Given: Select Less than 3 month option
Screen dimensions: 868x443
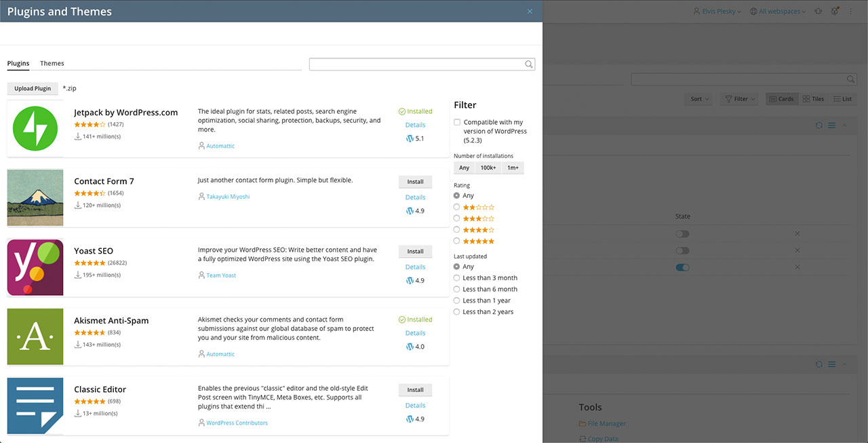Looking at the screenshot, I should [x=456, y=278].
